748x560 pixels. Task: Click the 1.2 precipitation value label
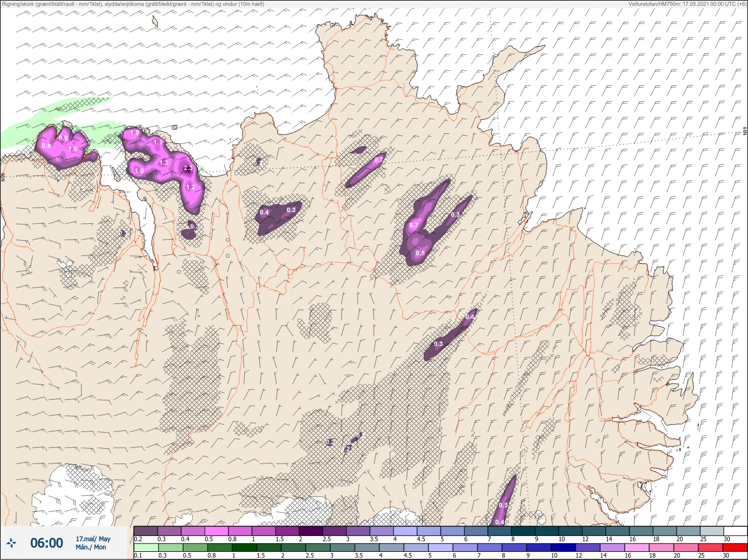pyautogui.click(x=190, y=187)
